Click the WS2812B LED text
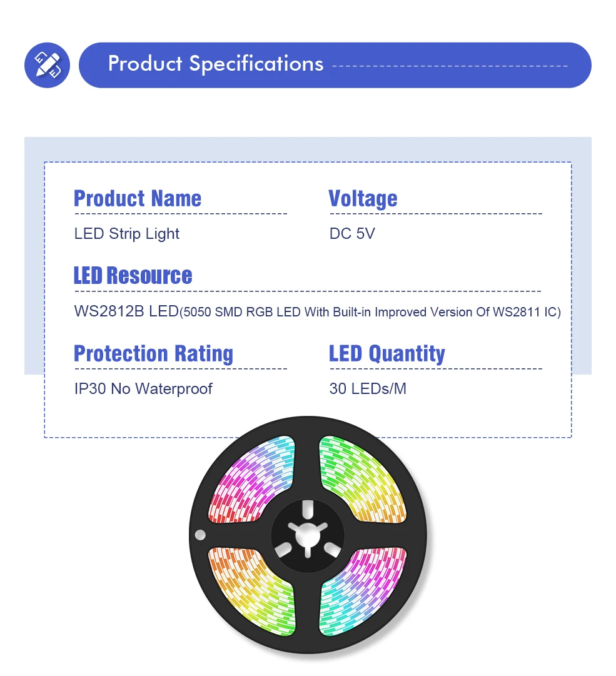Viewport: 616px width, 676px height. tap(126, 311)
